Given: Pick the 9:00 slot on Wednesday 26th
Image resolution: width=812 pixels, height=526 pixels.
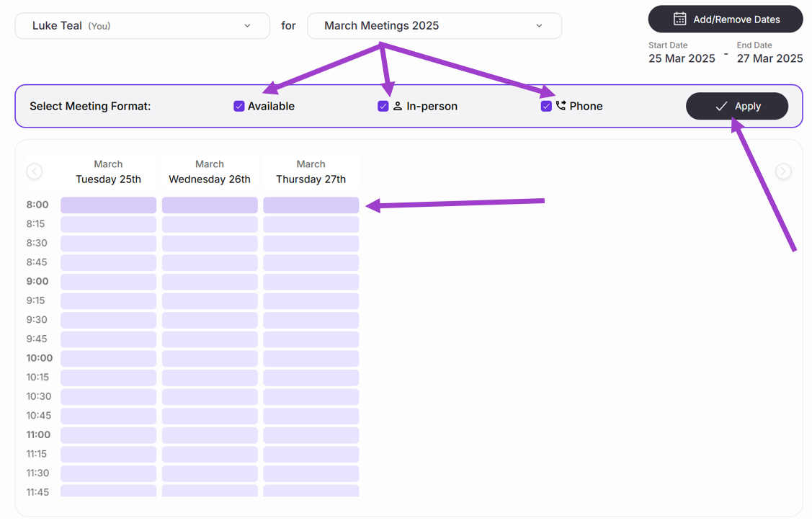Looking at the screenshot, I should [x=210, y=282].
